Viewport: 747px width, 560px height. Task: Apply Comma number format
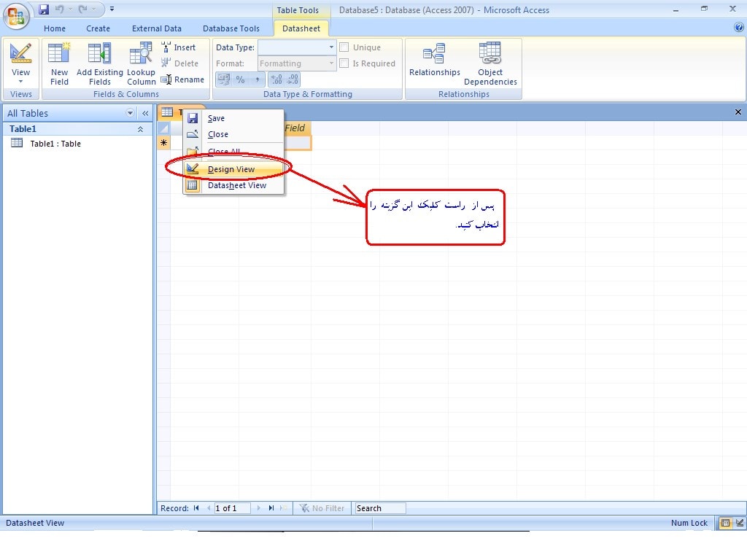(x=258, y=79)
